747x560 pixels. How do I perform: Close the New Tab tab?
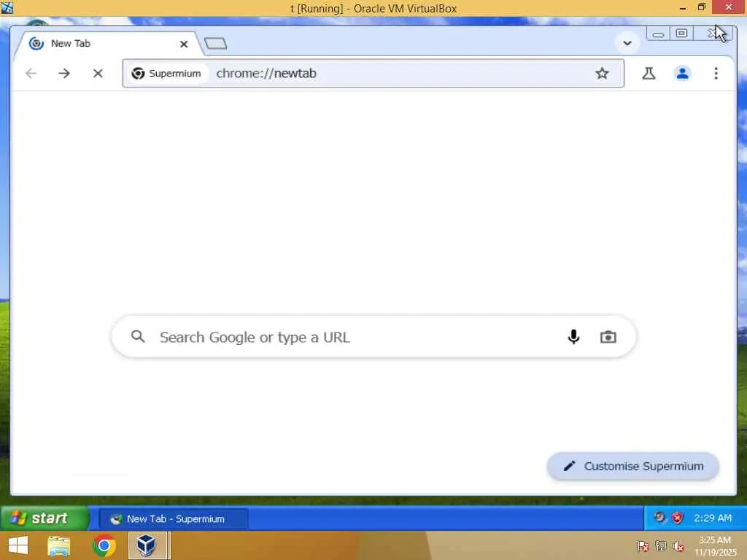pyautogui.click(x=184, y=44)
